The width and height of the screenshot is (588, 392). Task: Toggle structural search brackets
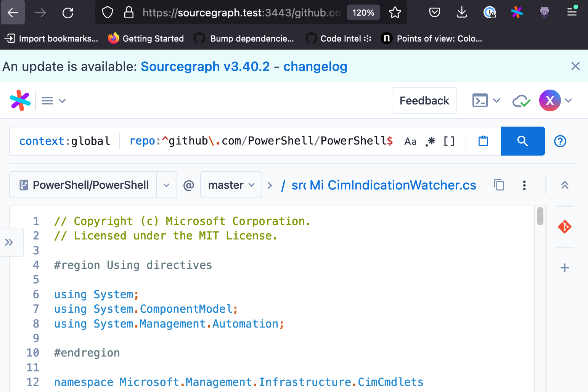pos(449,141)
